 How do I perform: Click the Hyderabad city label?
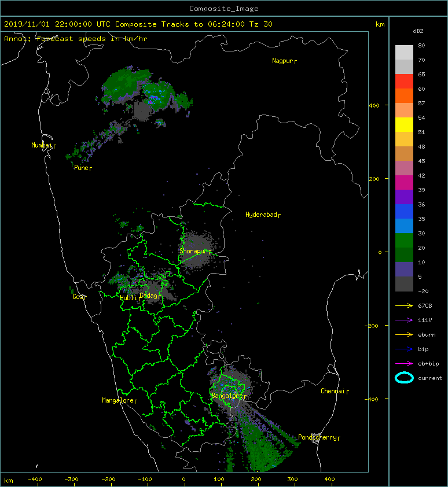click(263, 215)
